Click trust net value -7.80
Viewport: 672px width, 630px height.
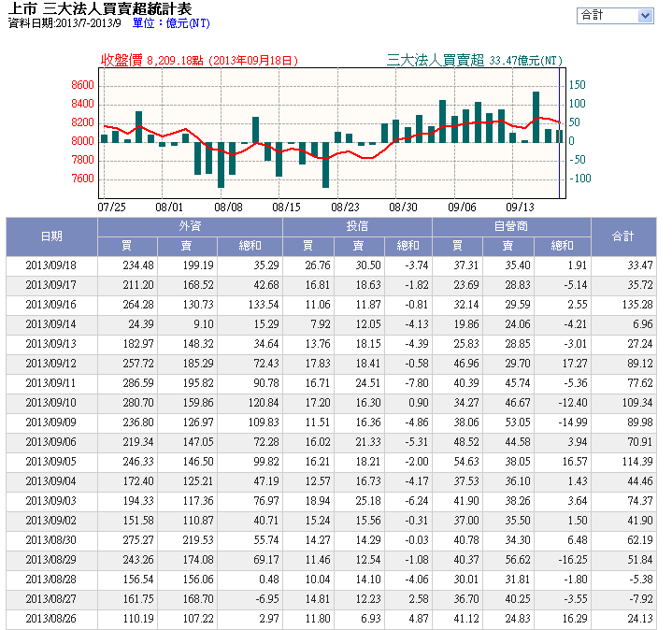point(417,383)
